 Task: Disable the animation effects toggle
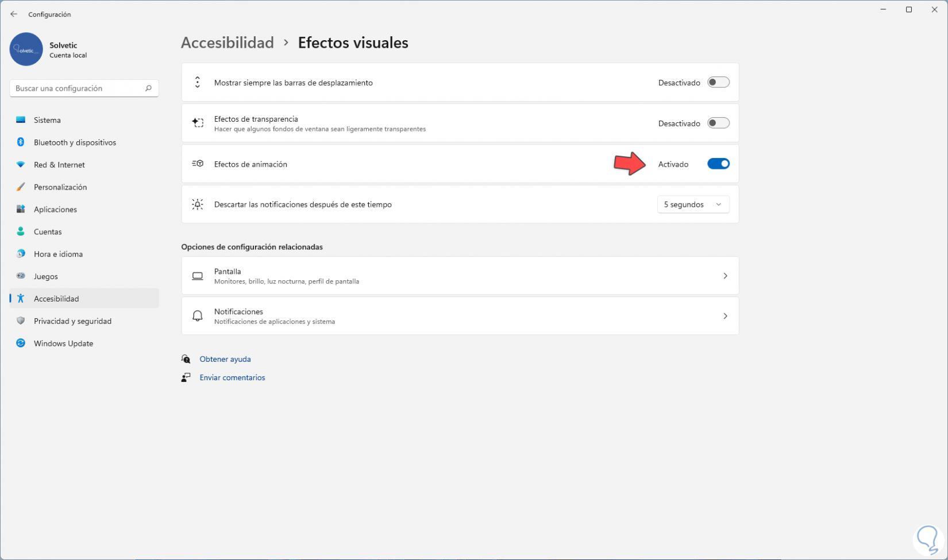pos(718,164)
